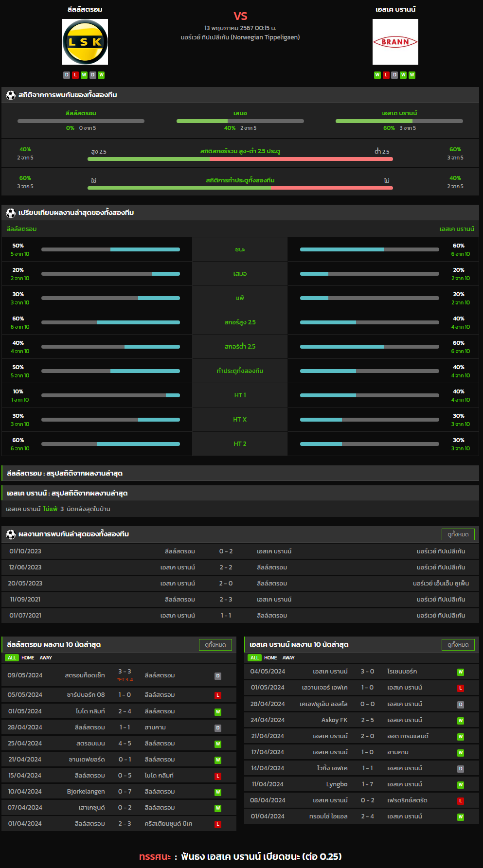483x868 pixels.
Task: Select HOME tab in Lillestrøm results panel
Action: tap(28, 658)
